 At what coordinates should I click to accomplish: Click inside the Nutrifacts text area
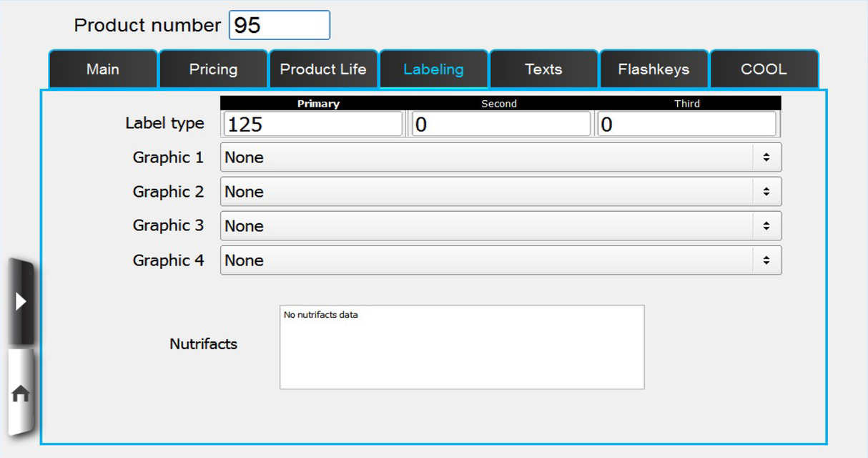[461, 346]
